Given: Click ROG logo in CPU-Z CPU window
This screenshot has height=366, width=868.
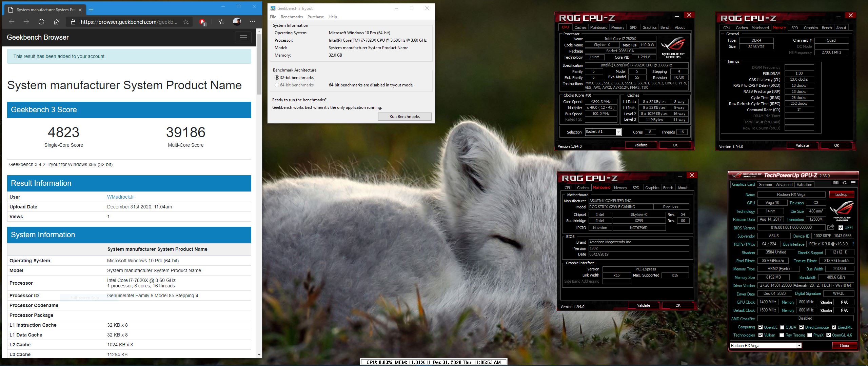Looking at the screenshot, I should (673, 47).
